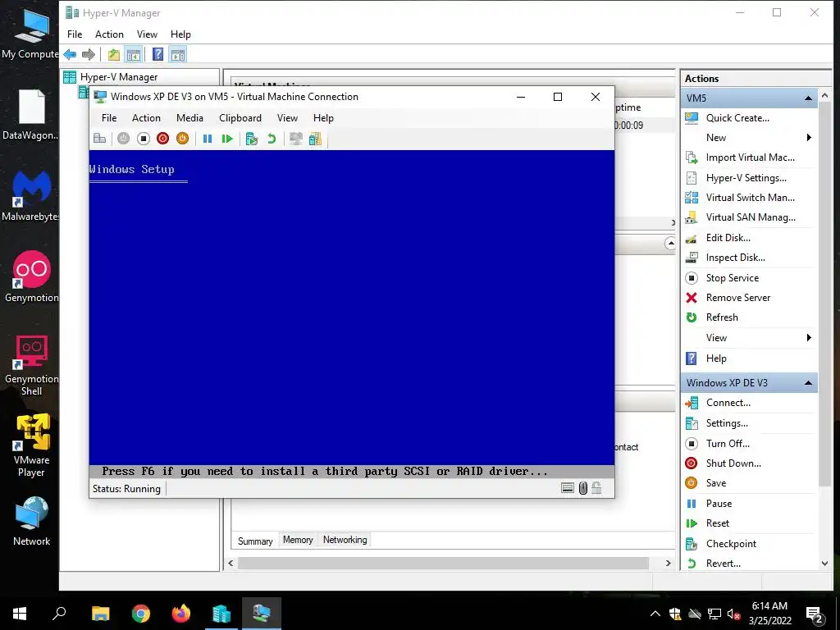
Task: Click the Windows Start button
Action: tap(20, 614)
